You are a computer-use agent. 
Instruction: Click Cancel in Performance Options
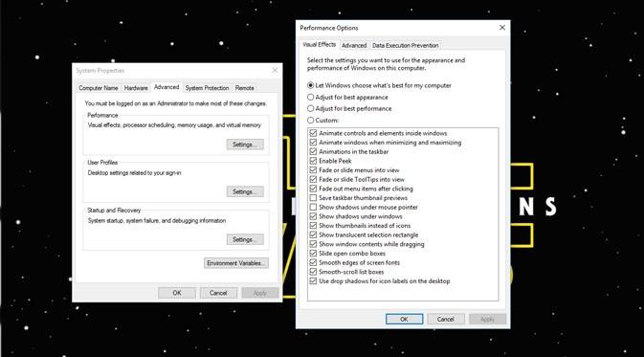pos(446,320)
